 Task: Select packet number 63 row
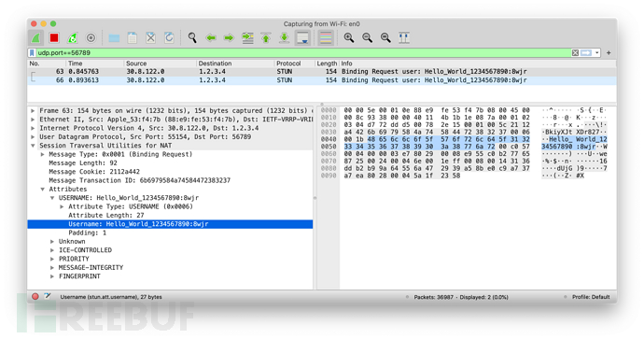[x=322, y=72]
